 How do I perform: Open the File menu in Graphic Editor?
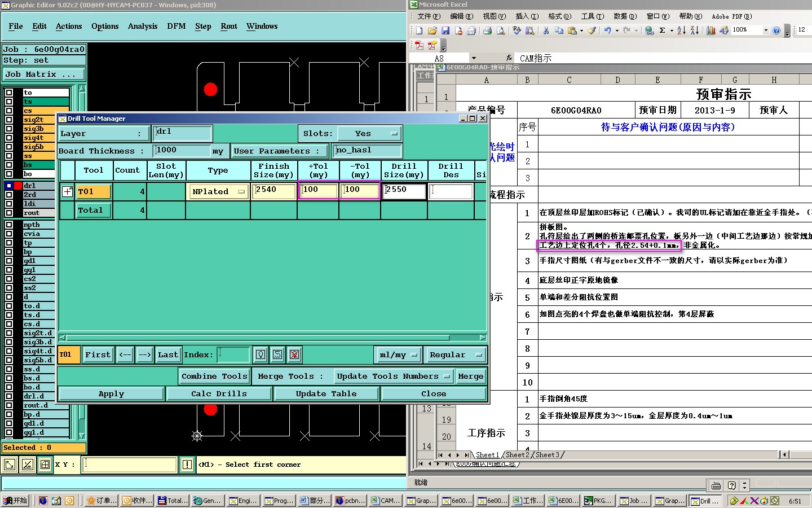(x=16, y=26)
